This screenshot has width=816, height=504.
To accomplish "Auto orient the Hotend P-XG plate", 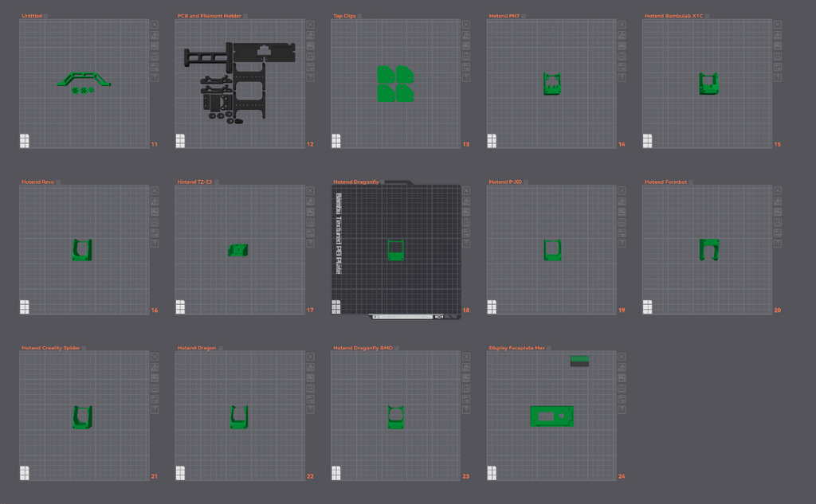I will click(x=622, y=201).
